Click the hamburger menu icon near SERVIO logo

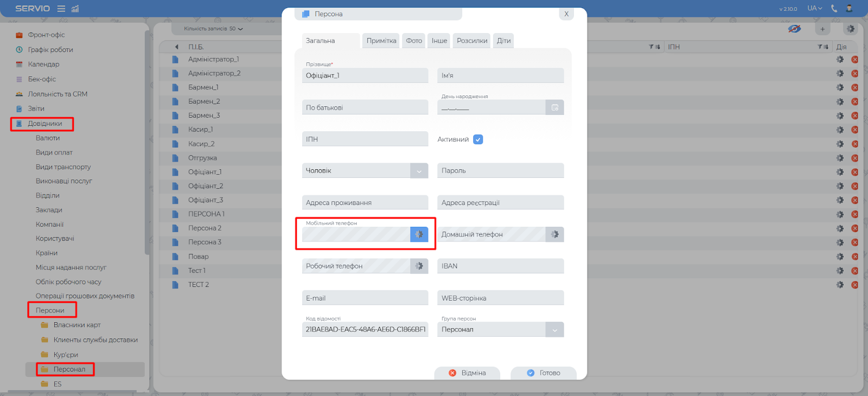61,9
